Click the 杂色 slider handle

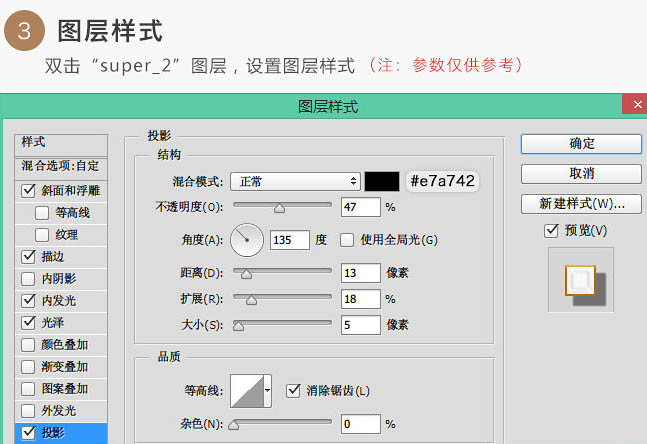click(234, 425)
